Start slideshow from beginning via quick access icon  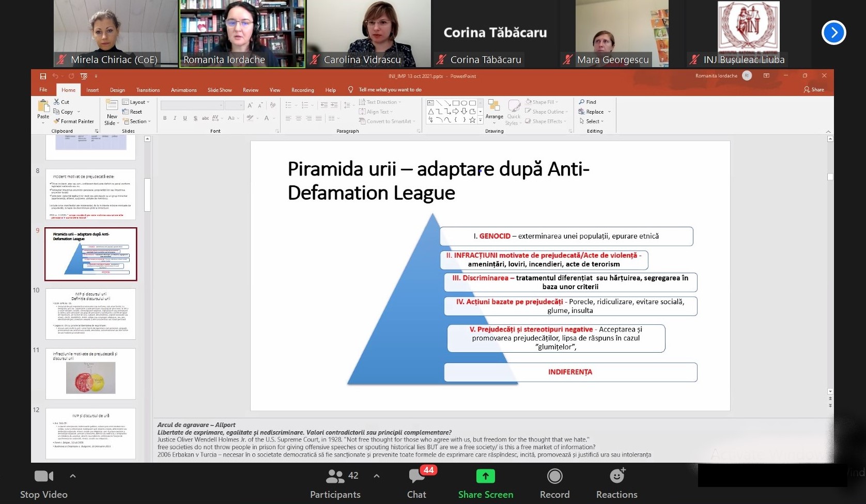point(84,76)
